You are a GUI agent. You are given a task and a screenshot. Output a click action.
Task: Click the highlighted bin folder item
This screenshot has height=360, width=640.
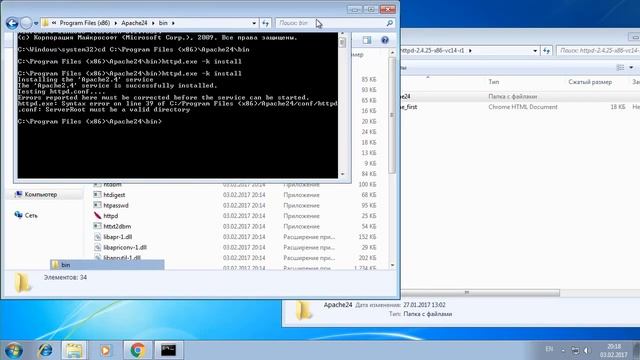(107, 265)
